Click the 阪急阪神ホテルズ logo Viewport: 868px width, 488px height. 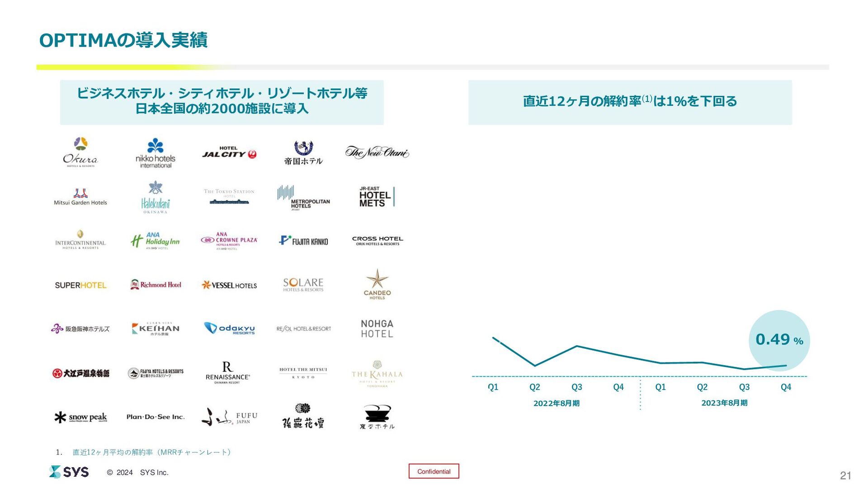click(80, 329)
